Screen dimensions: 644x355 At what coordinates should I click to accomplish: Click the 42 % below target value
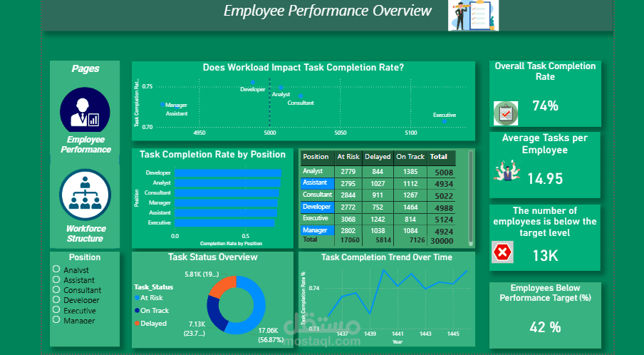coord(545,327)
